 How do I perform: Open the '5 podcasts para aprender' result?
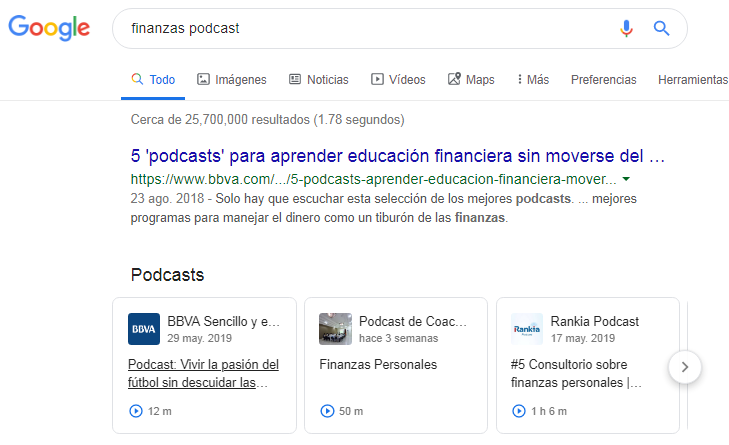point(398,156)
